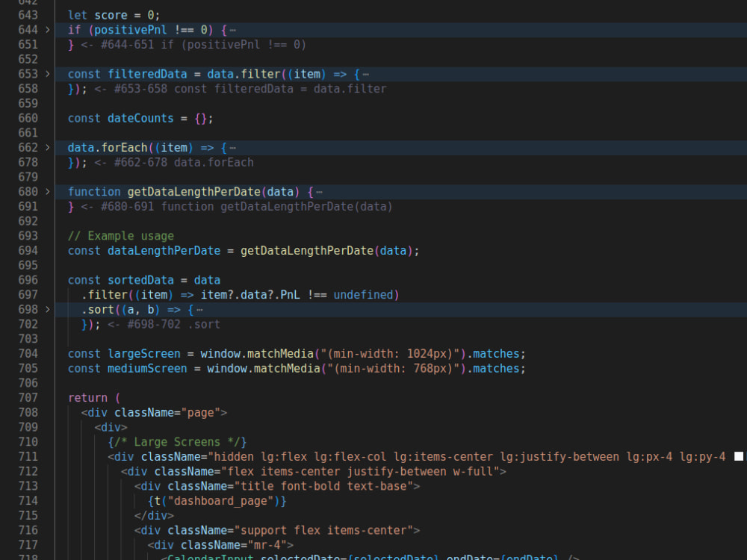Click line number 704 in gutter
Image resolution: width=747 pixels, height=560 pixels.
(x=28, y=354)
